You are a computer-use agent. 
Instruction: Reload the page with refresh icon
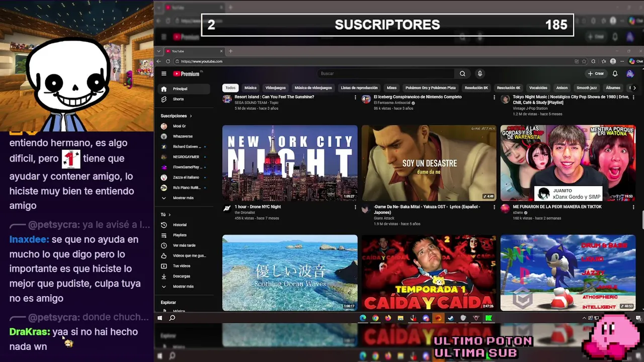click(168, 61)
